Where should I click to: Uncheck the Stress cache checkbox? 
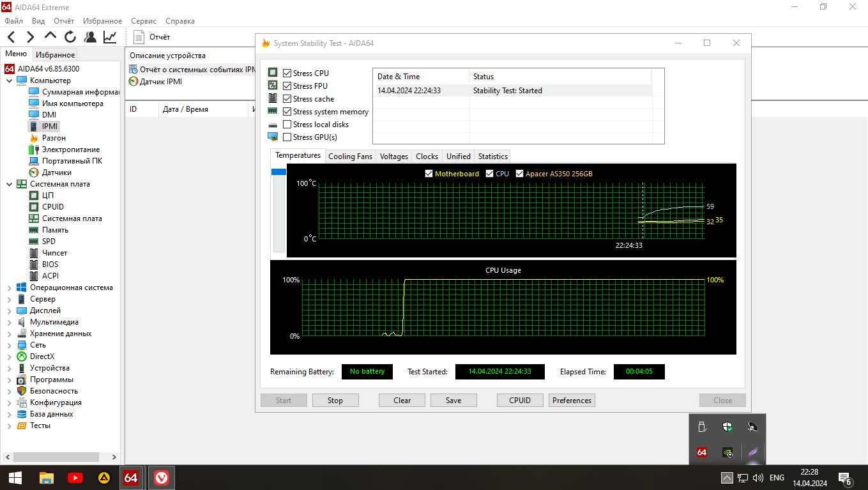(287, 99)
